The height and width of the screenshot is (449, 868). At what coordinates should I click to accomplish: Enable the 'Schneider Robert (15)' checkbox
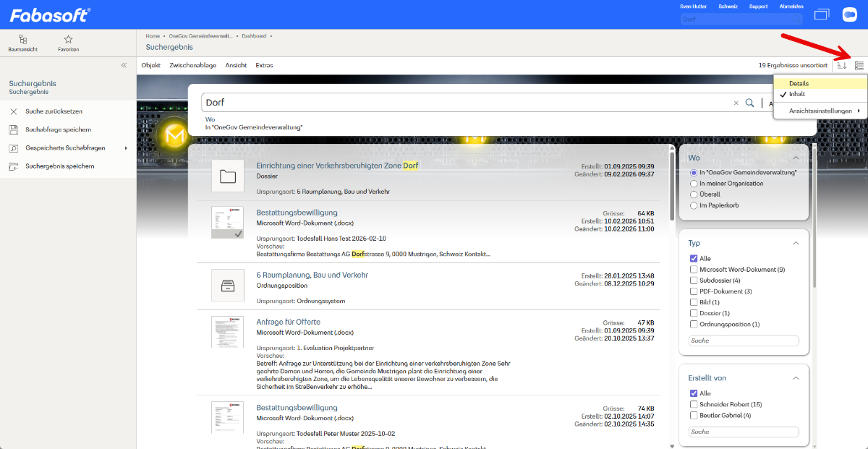coord(694,404)
